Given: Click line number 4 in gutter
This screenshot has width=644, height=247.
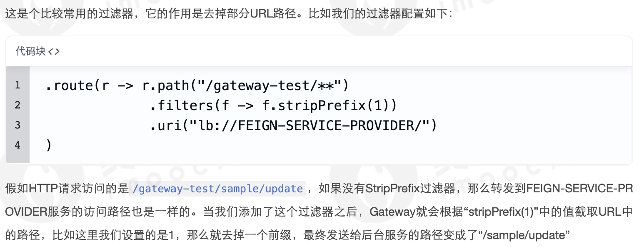Looking at the screenshot, I should (17, 145).
